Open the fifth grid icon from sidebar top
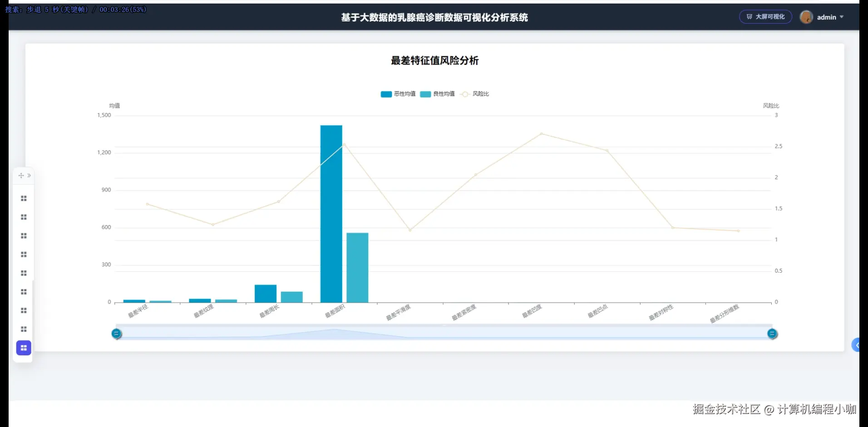The image size is (868, 427). coord(24,273)
